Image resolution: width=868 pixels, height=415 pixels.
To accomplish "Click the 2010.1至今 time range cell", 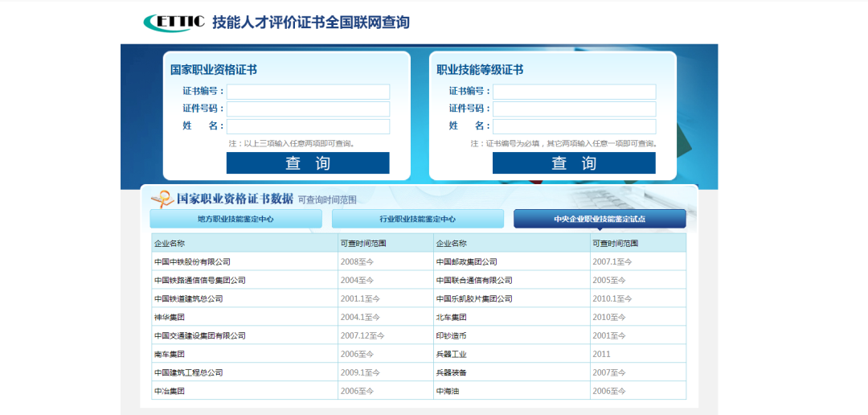I will [638, 298].
